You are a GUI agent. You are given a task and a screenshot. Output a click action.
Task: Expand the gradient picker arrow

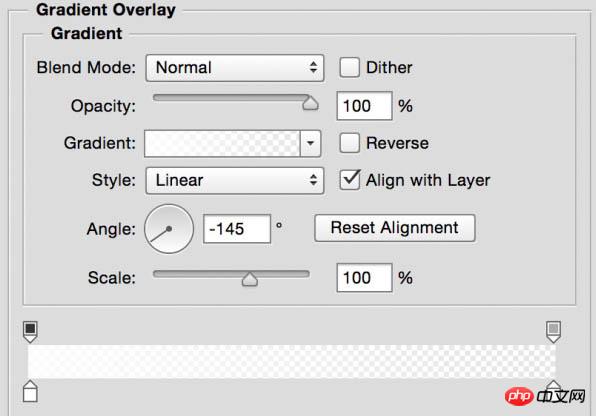click(x=311, y=143)
